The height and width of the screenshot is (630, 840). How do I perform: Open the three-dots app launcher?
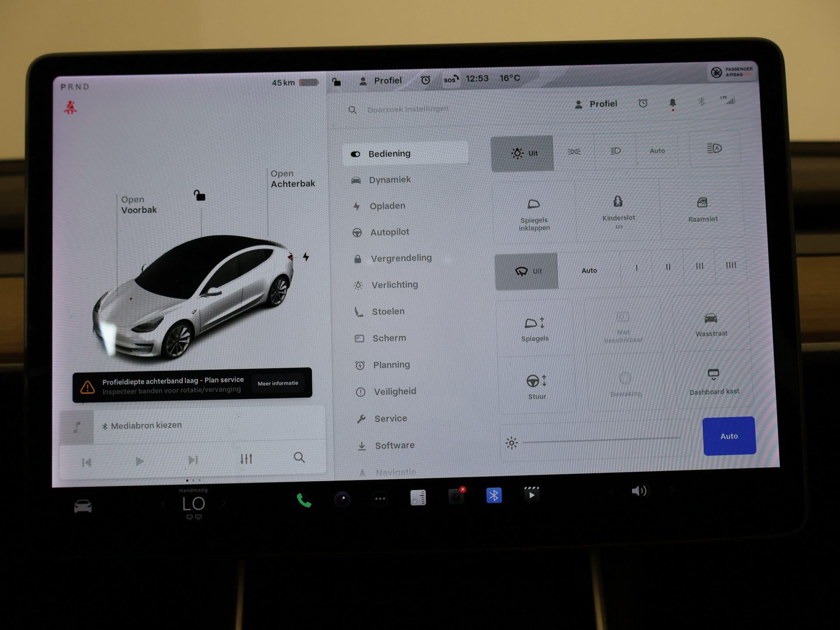[380, 498]
